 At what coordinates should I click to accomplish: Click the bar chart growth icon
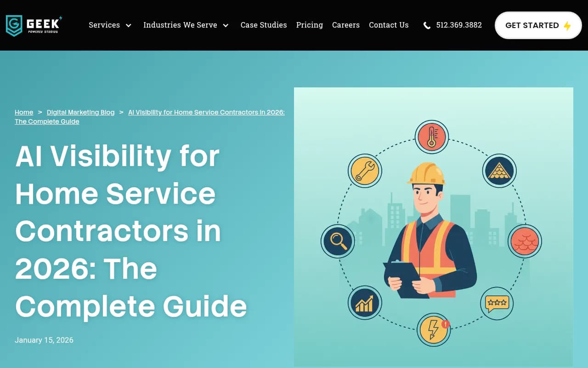coord(365,303)
